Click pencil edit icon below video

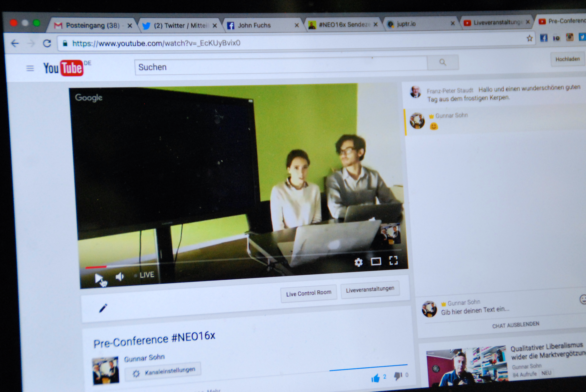[103, 308]
